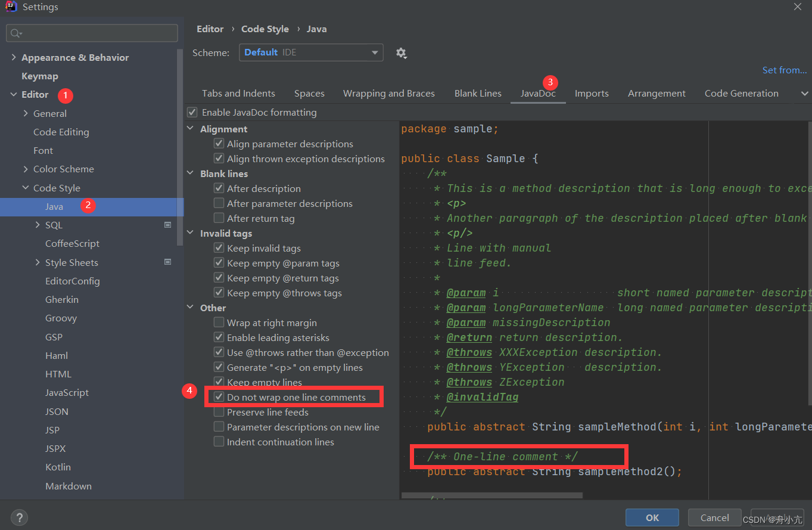This screenshot has height=530, width=812.
Task: Collapse the Alignment options group
Action: (x=191, y=129)
